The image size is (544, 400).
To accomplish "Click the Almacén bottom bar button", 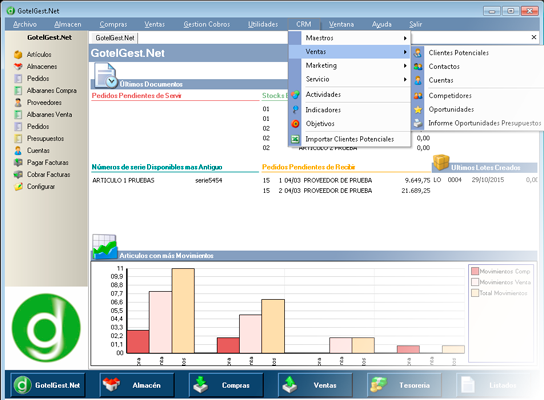I will pyautogui.click(x=137, y=385).
